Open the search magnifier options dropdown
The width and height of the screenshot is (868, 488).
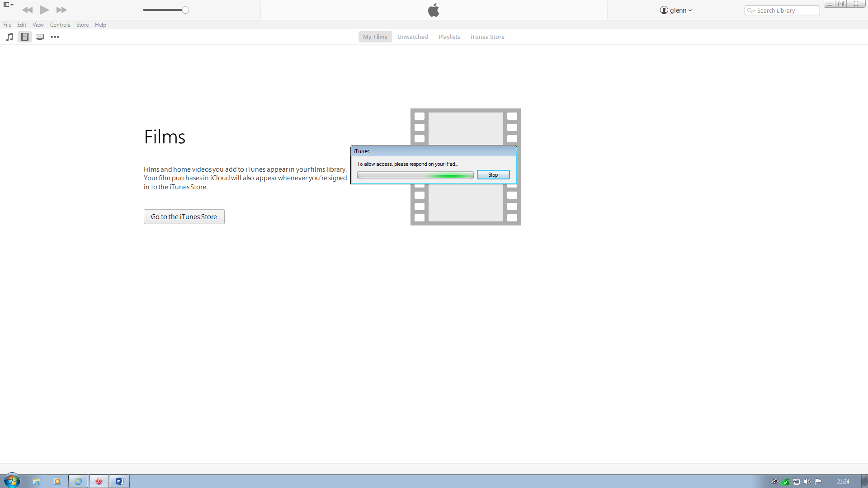point(751,11)
